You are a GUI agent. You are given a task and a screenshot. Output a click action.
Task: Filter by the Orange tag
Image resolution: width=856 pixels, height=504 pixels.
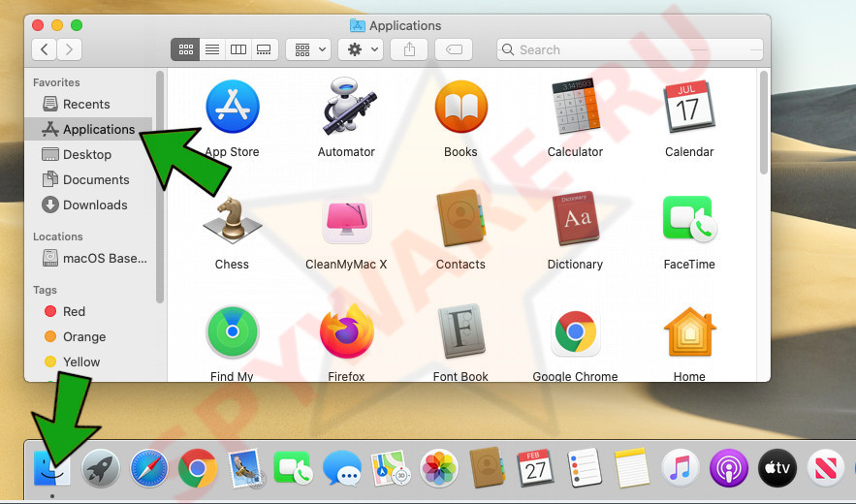click(90, 337)
